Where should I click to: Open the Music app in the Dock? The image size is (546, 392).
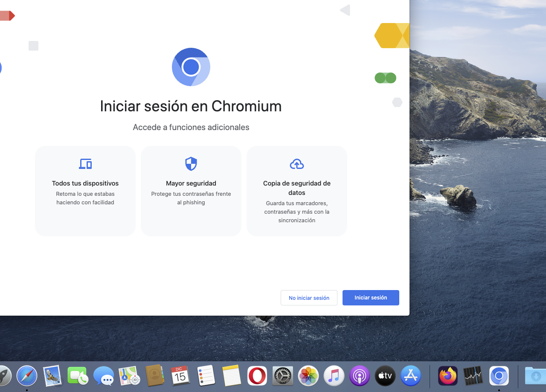coord(334,376)
